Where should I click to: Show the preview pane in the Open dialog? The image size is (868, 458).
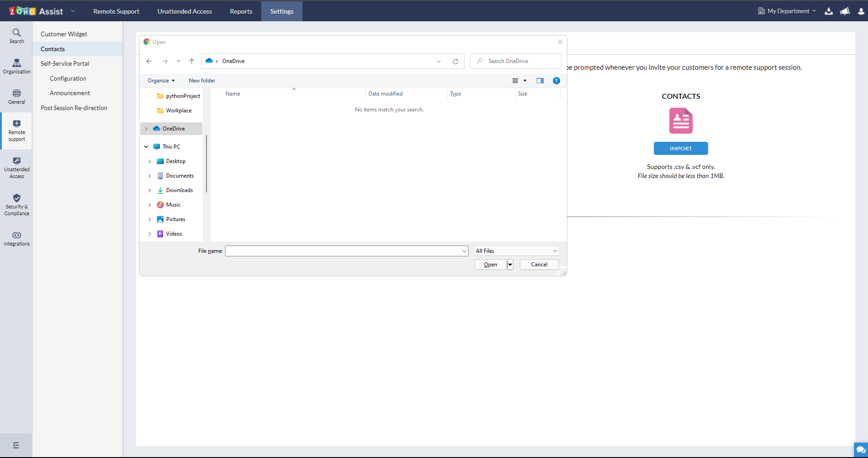[540, 81]
